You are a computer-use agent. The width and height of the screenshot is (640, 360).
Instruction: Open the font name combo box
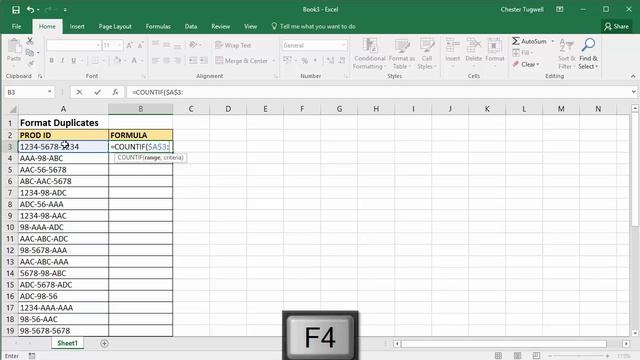[73, 45]
